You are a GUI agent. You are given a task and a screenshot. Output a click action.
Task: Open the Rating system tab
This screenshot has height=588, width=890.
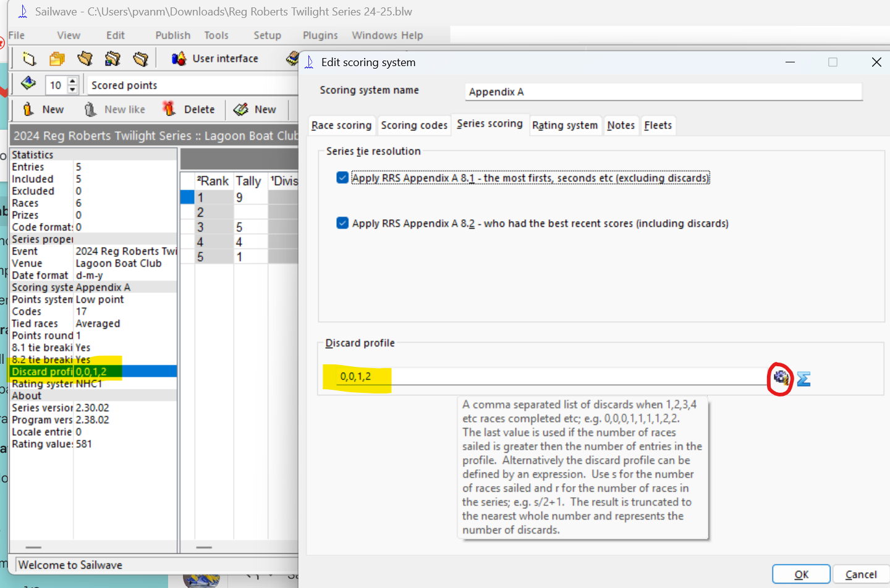565,125
